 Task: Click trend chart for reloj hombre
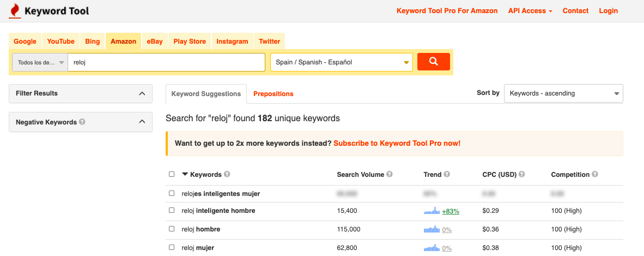(432, 230)
